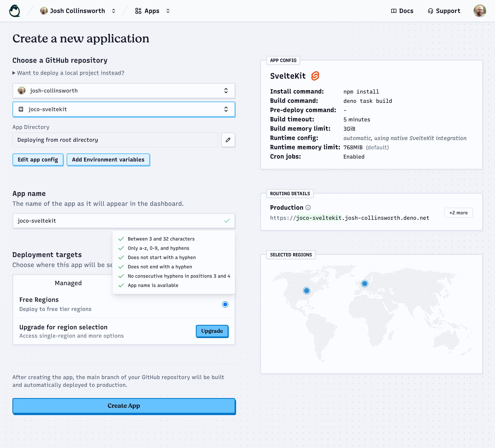Click the Docs book icon
Screen dimensions: 495x448
tap(394, 11)
